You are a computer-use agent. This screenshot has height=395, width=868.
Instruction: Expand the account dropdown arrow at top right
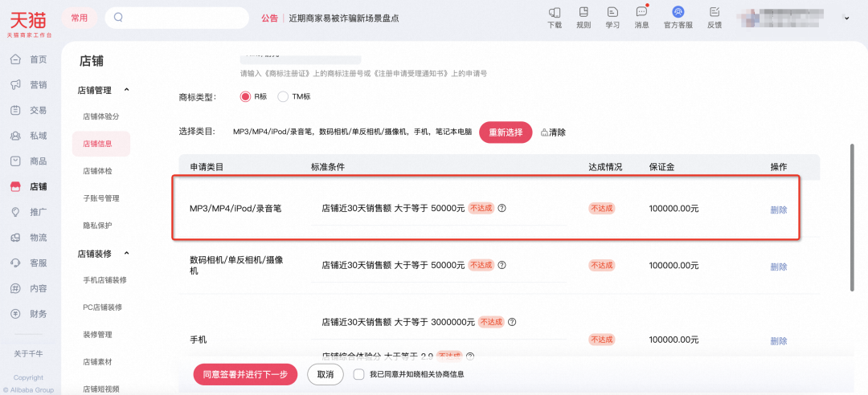(x=846, y=18)
